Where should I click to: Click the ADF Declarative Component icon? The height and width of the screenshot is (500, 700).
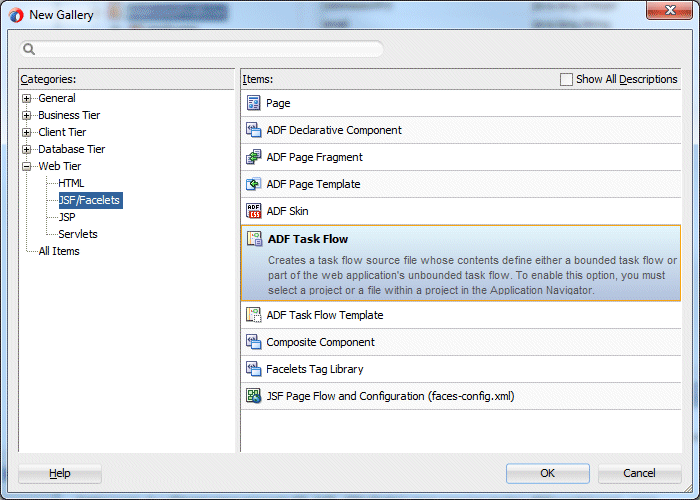pyautogui.click(x=254, y=130)
